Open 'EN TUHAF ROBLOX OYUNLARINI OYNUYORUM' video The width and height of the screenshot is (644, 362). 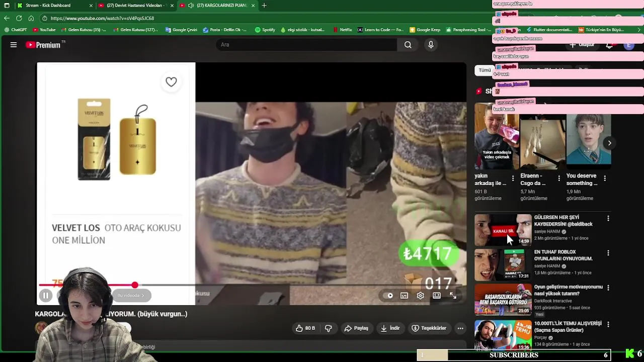click(563, 255)
